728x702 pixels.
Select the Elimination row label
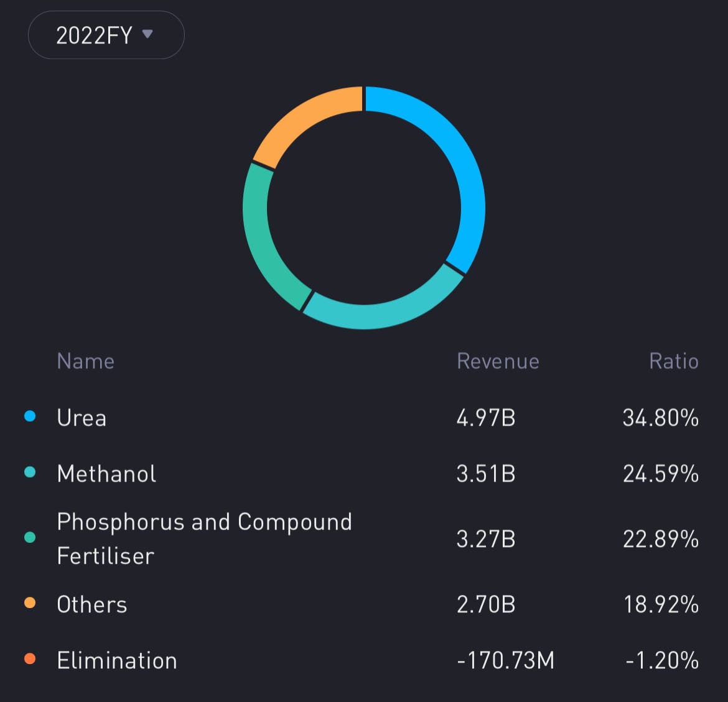(x=117, y=660)
